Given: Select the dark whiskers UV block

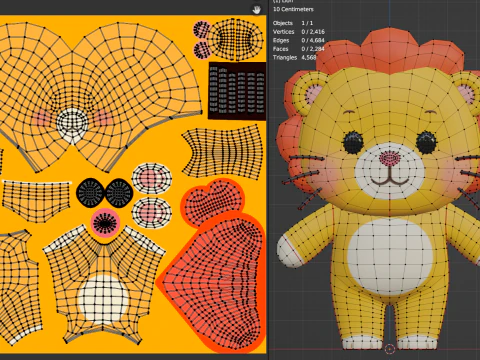Looking at the screenshot, I should (x=237, y=90).
